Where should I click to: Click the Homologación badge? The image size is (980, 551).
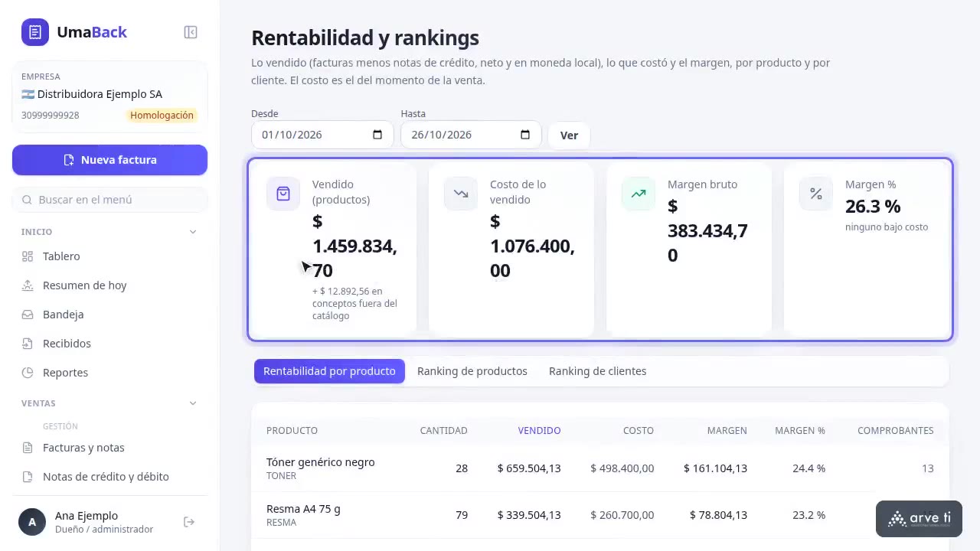click(162, 116)
